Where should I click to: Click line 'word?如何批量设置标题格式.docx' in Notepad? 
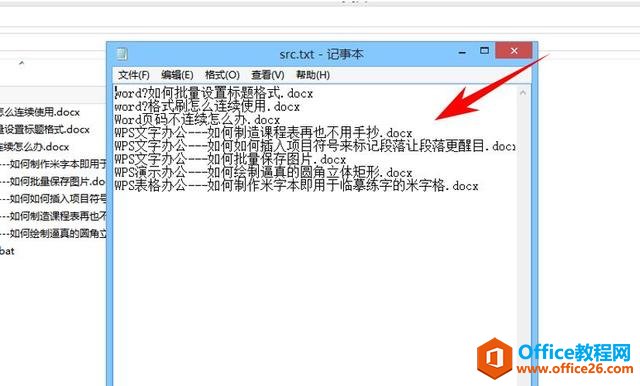(x=214, y=93)
